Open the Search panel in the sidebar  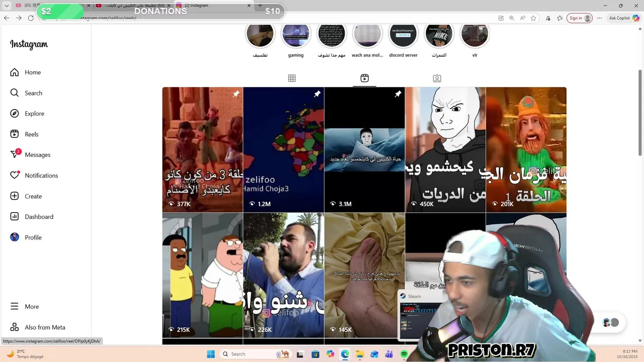[26, 93]
